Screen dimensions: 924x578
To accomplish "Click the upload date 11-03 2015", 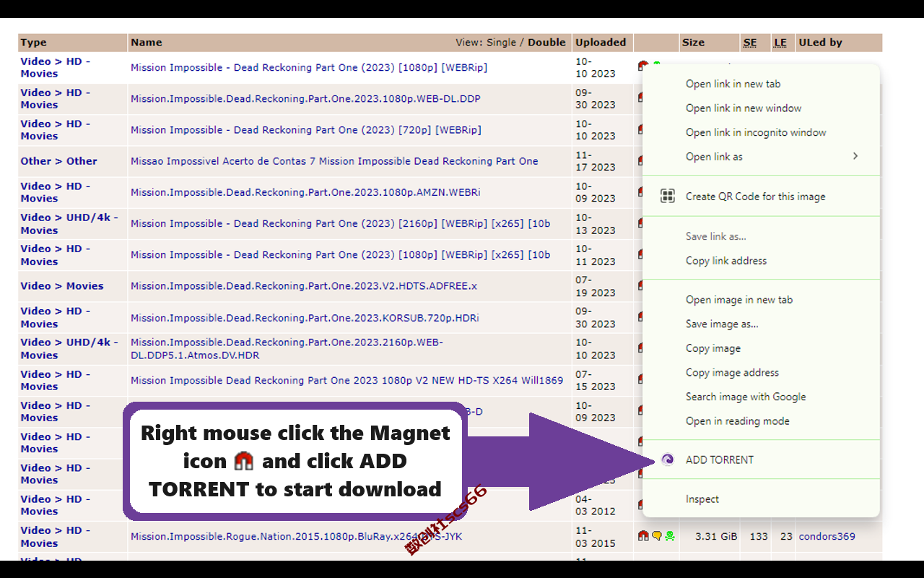I will (x=595, y=537).
